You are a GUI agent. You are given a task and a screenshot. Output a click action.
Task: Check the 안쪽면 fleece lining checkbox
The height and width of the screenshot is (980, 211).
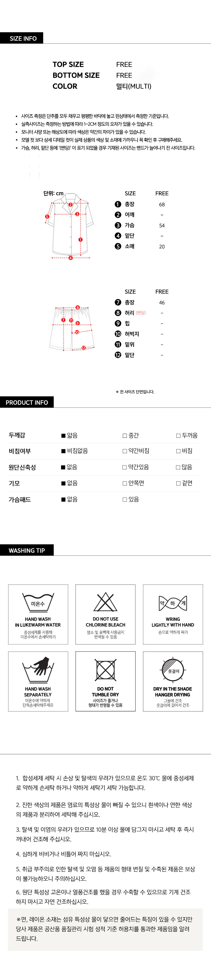coord(124,484)
